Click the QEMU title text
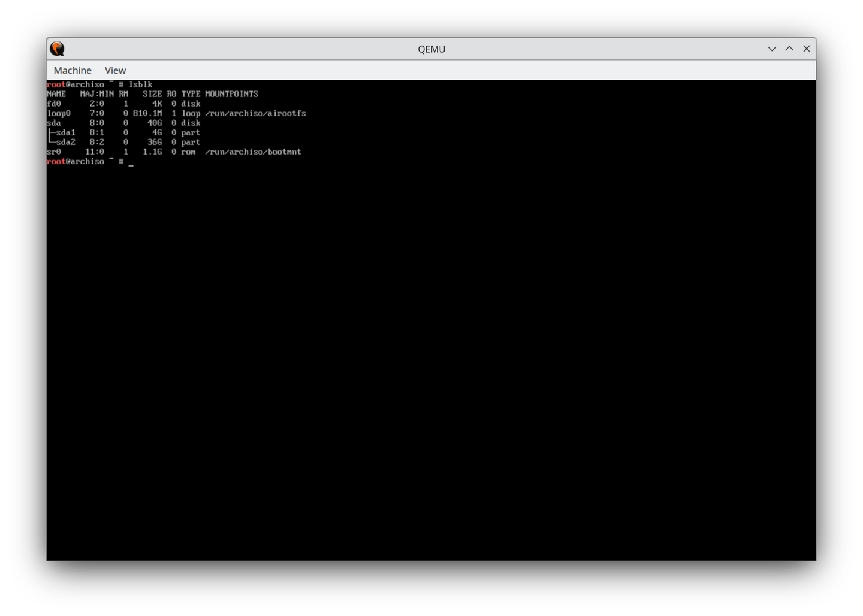 pos(431,49)
